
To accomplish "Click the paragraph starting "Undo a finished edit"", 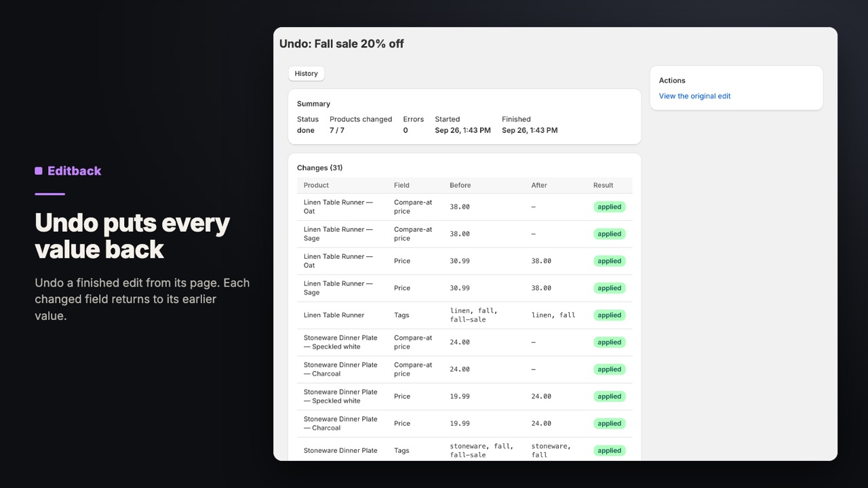I will click(x=142, y=299).
